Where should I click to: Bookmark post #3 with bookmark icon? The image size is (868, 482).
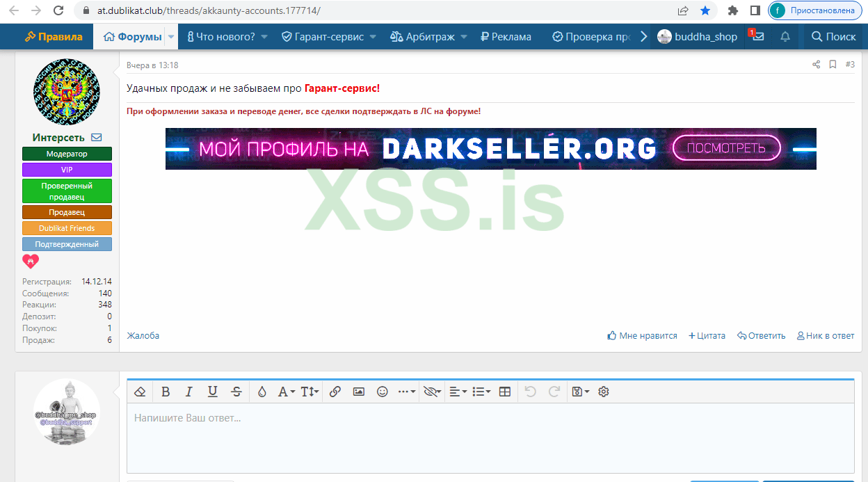click(833, 65)
